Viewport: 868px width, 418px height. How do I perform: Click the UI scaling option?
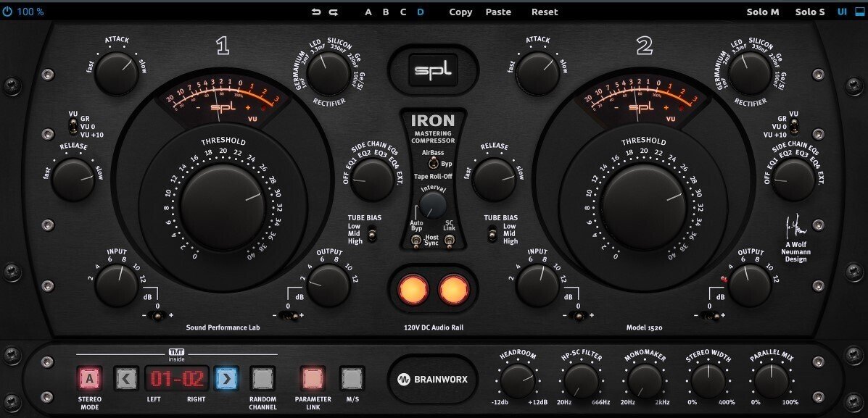click(842, 12)
